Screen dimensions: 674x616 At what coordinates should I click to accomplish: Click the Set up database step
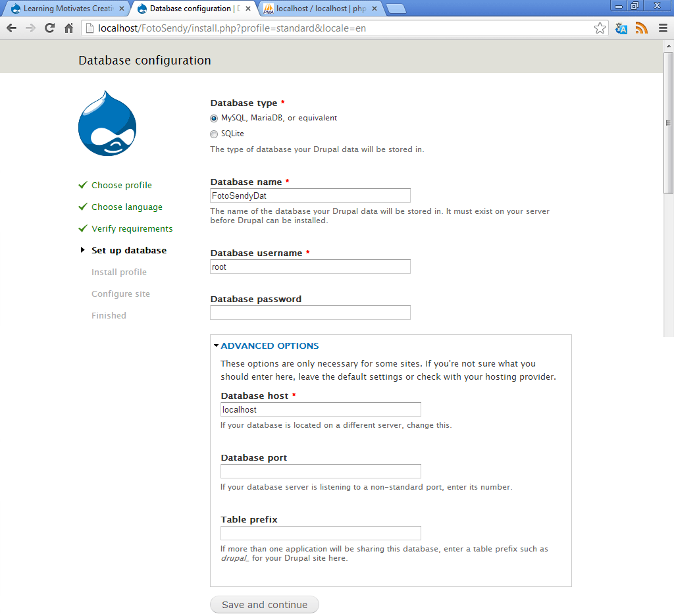129,251
